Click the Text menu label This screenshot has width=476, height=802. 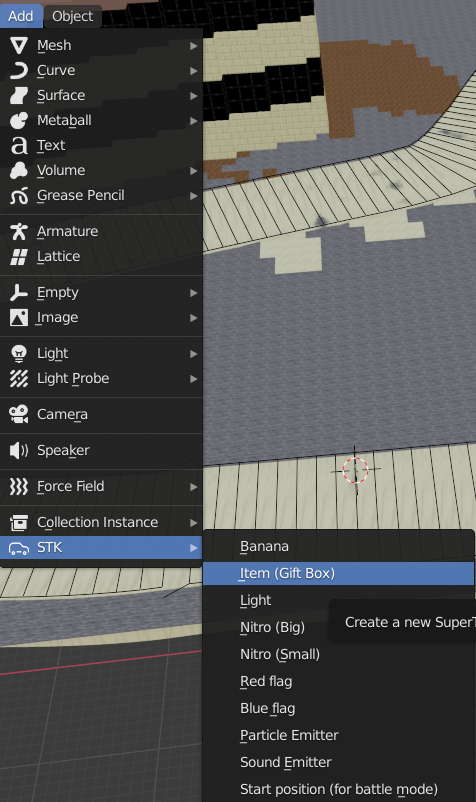[51, 146]
